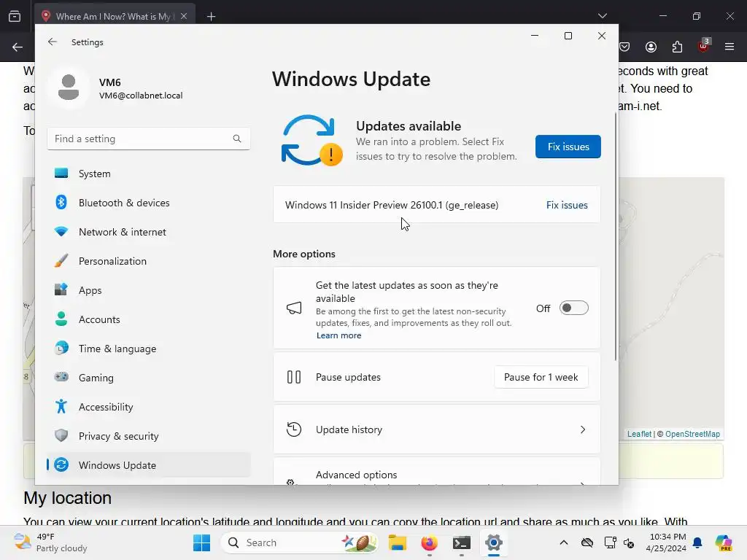Click the Windows Update sync icon in sidebar
747x560 pixels.
(x=61, y=464)
